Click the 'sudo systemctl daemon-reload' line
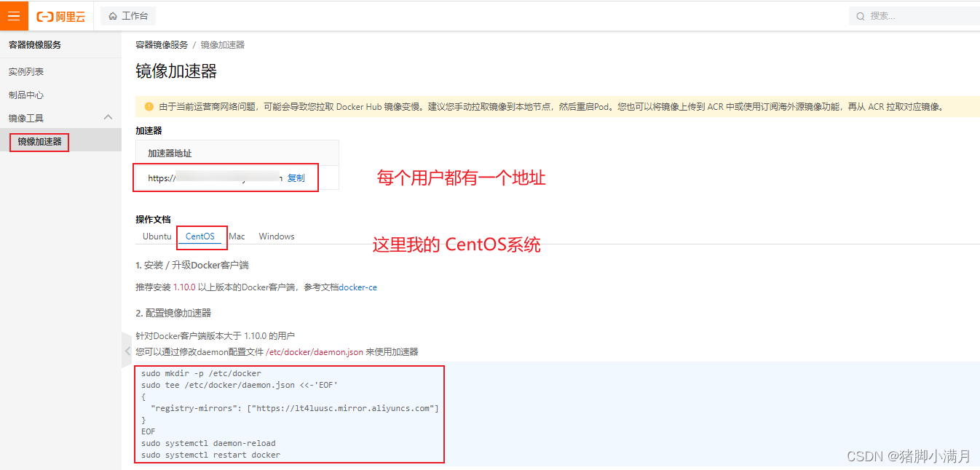Image resolution: width=980 pixels, height=470 pixels. pos(208,443)
